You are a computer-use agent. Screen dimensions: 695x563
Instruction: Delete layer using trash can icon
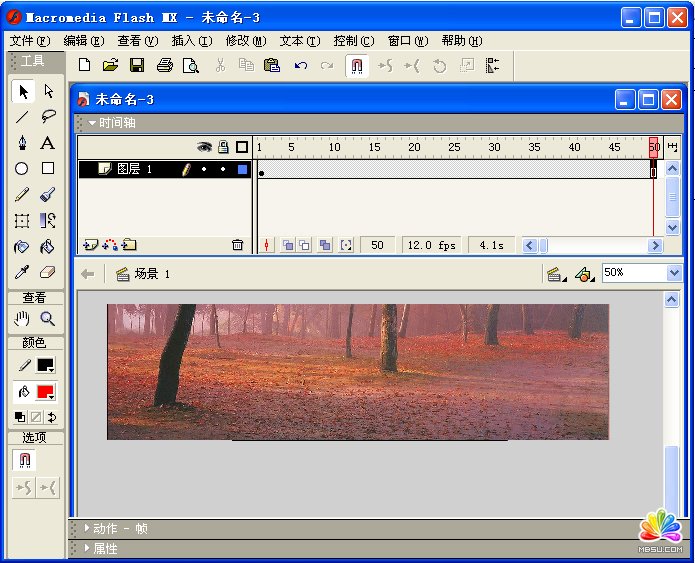237,245
